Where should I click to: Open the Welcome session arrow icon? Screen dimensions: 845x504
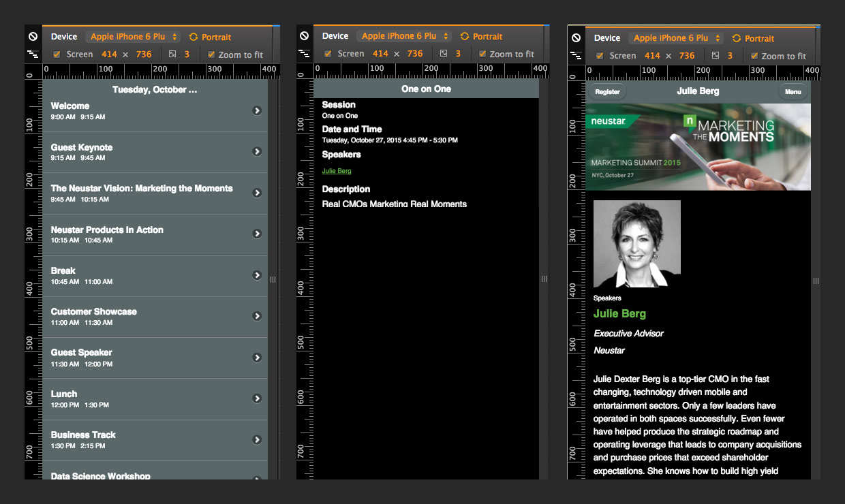coord(257,110)
